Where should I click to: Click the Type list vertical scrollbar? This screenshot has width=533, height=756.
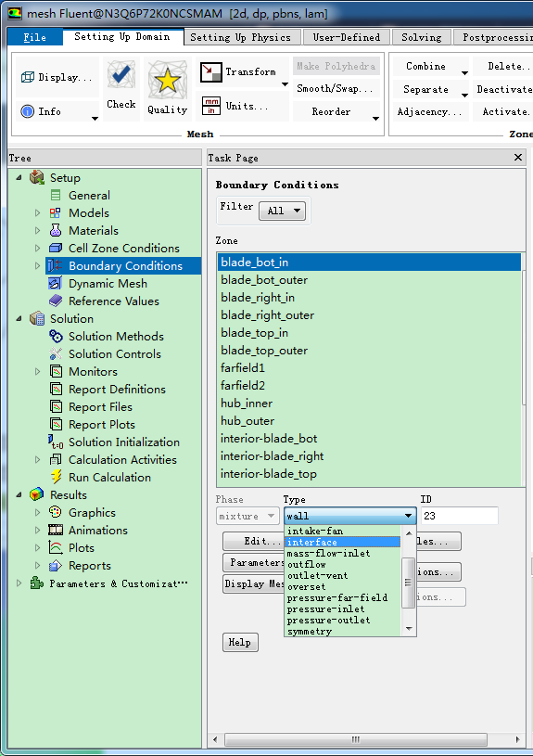click(409, 582)
